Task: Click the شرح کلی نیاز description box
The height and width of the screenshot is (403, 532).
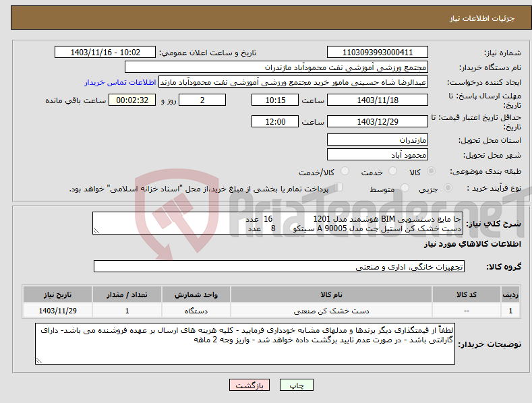Action: coord(278,223)
